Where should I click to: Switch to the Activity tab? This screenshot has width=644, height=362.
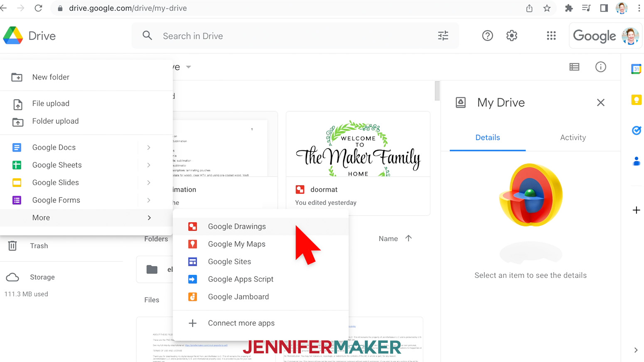pyautogui.click(x=573, y=137)
